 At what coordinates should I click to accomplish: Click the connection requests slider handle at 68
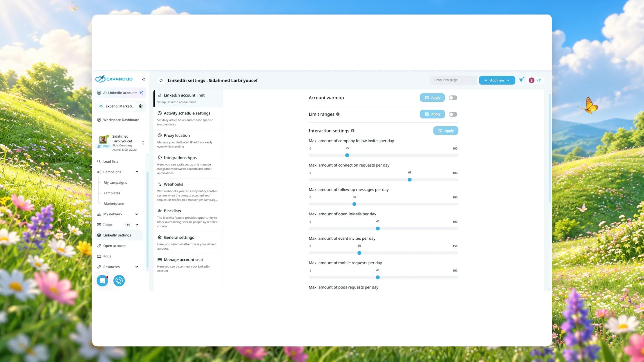[409, 180]
